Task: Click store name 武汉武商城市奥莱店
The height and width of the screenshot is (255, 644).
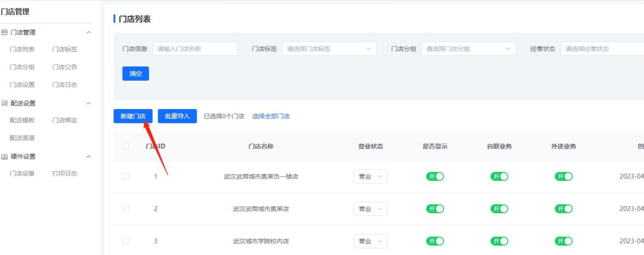Action: point(261,209)
